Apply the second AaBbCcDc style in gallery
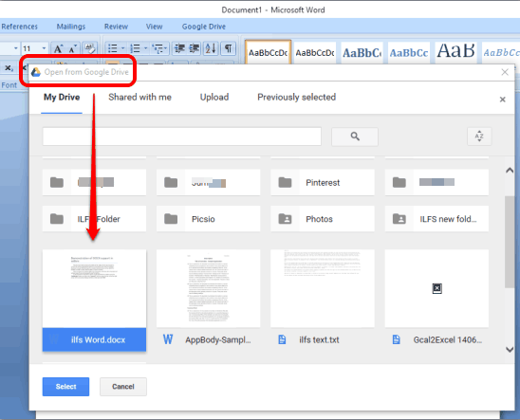Viewport: 520px width, 420px height. click(315, 52)
